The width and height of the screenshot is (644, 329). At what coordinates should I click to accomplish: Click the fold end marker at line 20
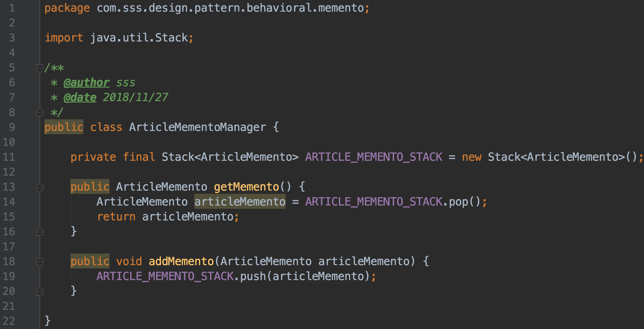(x=40, y=291)
